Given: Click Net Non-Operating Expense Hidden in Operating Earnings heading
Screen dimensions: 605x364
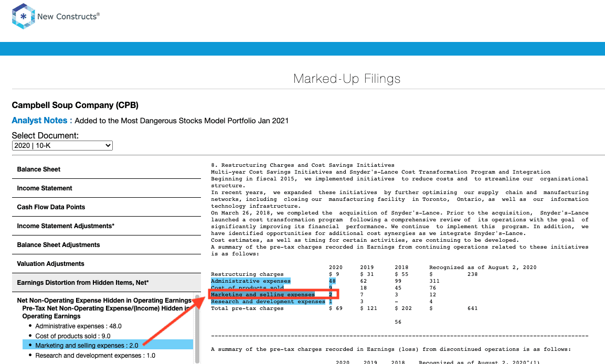Looking at the screenshot, I should [104, 301].
